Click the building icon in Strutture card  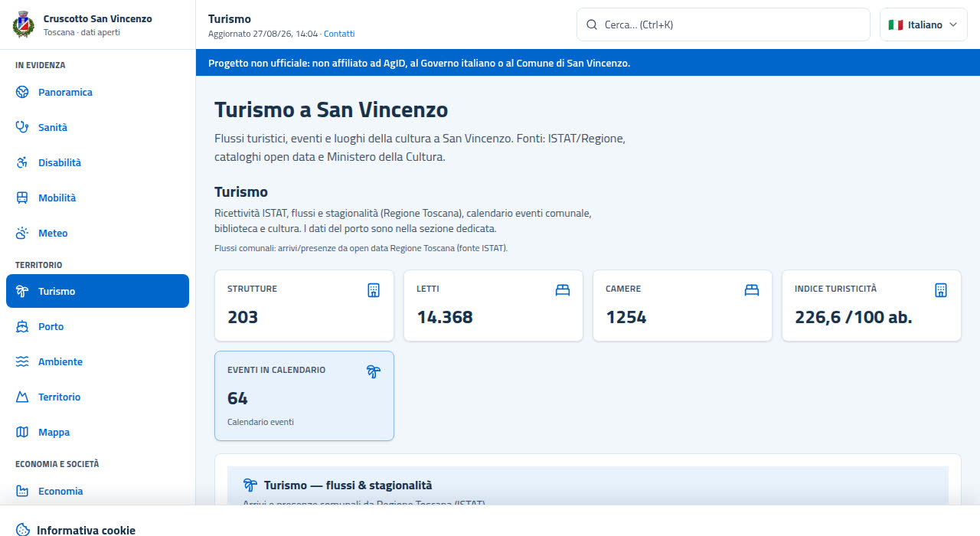click(x=374, y=290)
